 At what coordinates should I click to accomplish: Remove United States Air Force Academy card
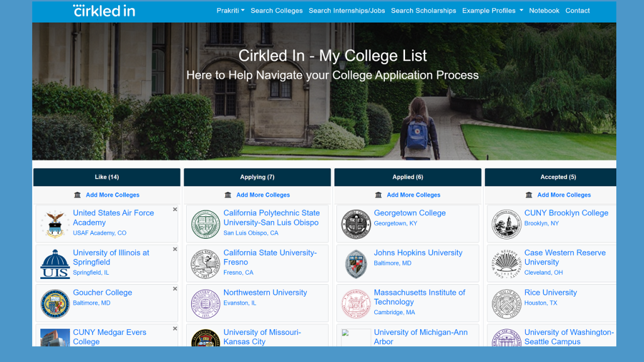tap(175, 209)
